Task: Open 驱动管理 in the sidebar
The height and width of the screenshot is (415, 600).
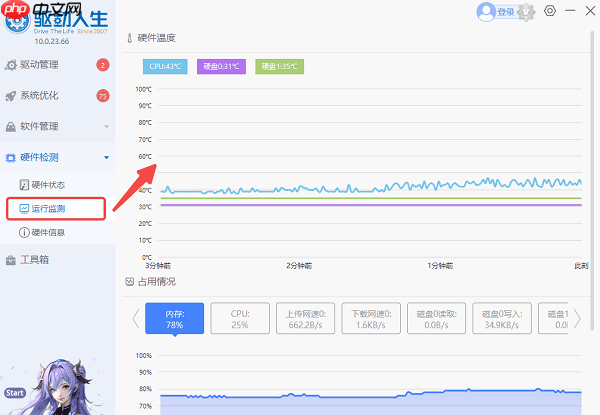Action: point(57,65)
